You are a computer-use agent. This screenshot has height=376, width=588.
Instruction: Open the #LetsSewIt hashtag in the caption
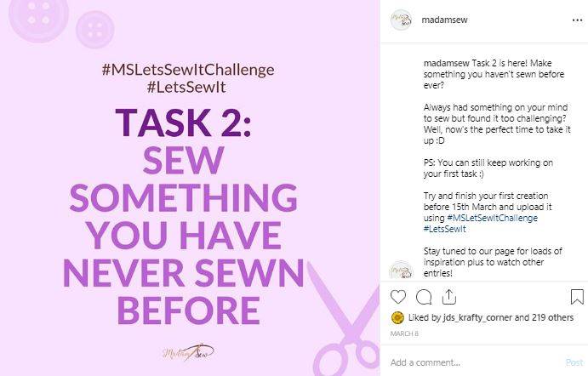(x=445, y=229)
